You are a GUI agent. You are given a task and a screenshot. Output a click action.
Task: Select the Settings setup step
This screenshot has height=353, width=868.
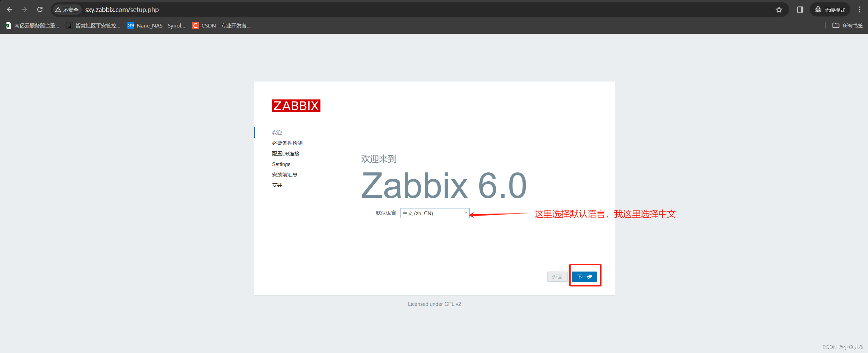[x=281, y=164]
